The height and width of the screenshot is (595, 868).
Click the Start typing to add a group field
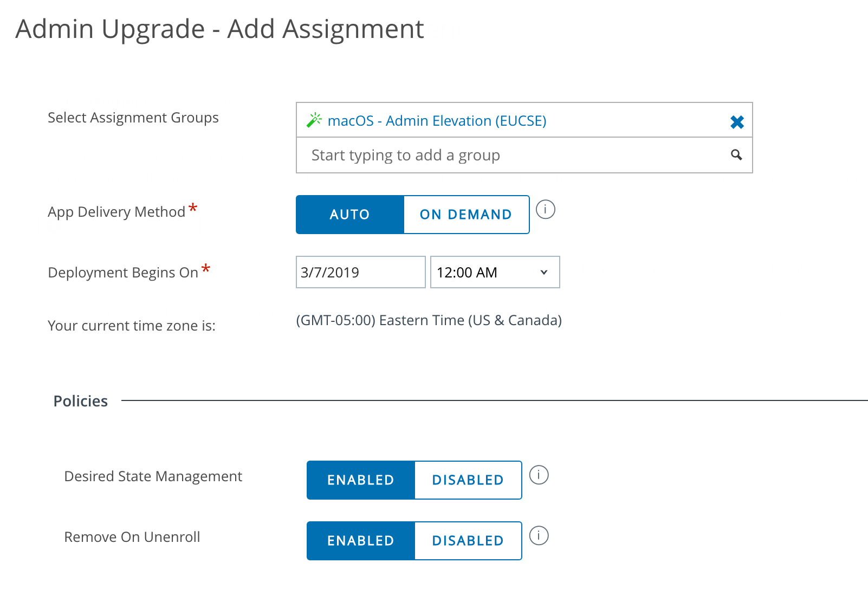(524, 156)
